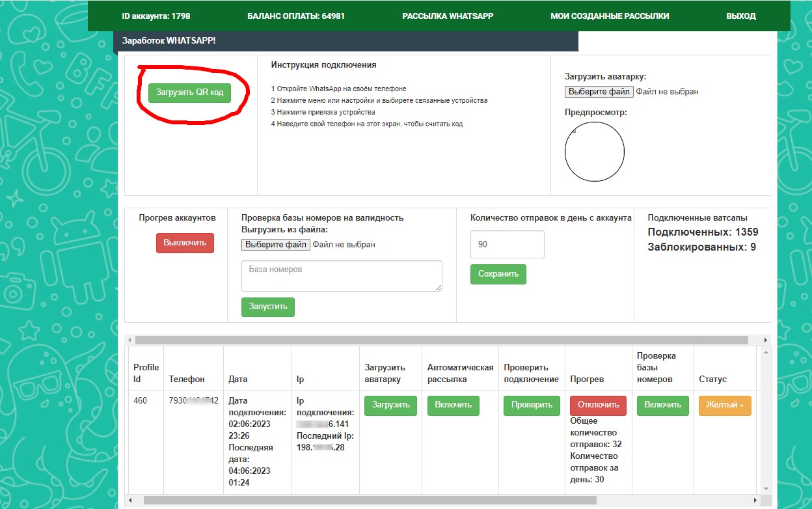The width and height of the screenshot is (812, 509).
Task: Check connection of profile 460 with Проверить
Action: click(x=532, y=405)
